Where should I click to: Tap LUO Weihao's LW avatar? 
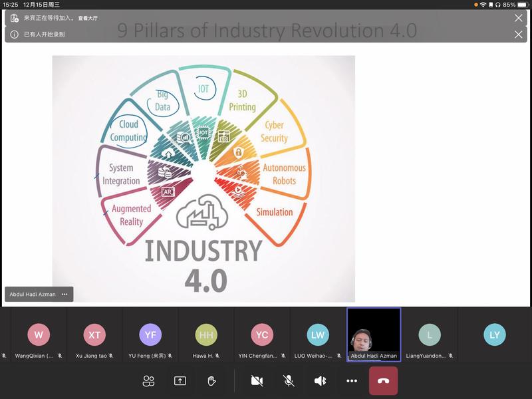click(x=318, y=335)
